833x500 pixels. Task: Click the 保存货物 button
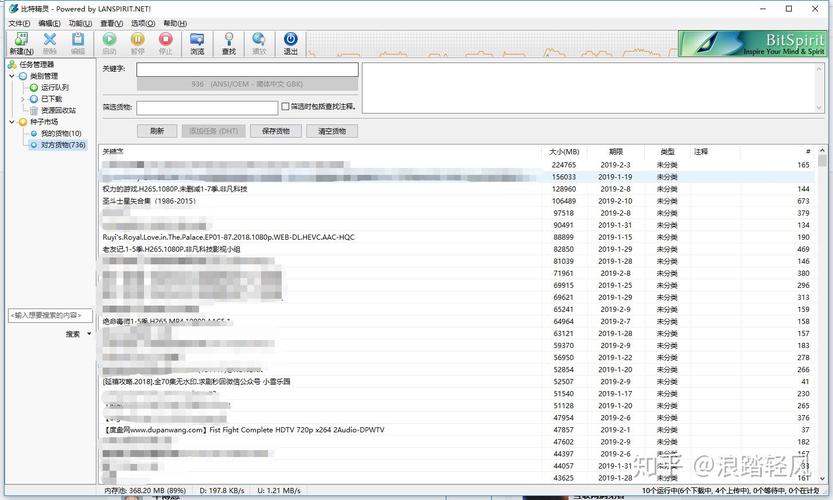[275, 131]
